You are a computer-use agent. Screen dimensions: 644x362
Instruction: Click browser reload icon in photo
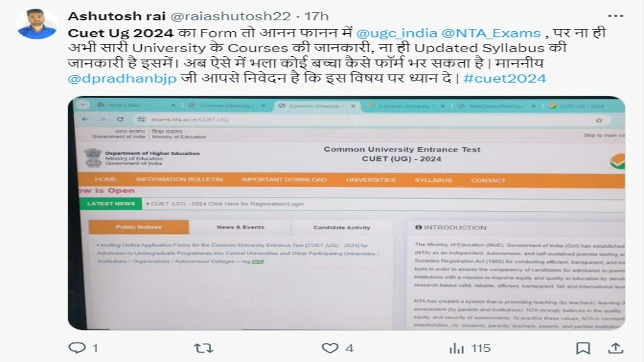(120, 119)
